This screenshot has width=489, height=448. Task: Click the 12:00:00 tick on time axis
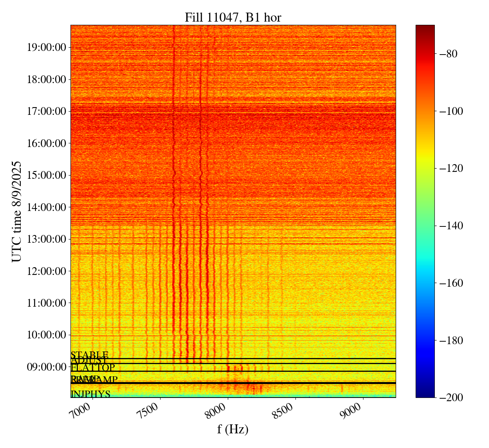coord(46,271)
